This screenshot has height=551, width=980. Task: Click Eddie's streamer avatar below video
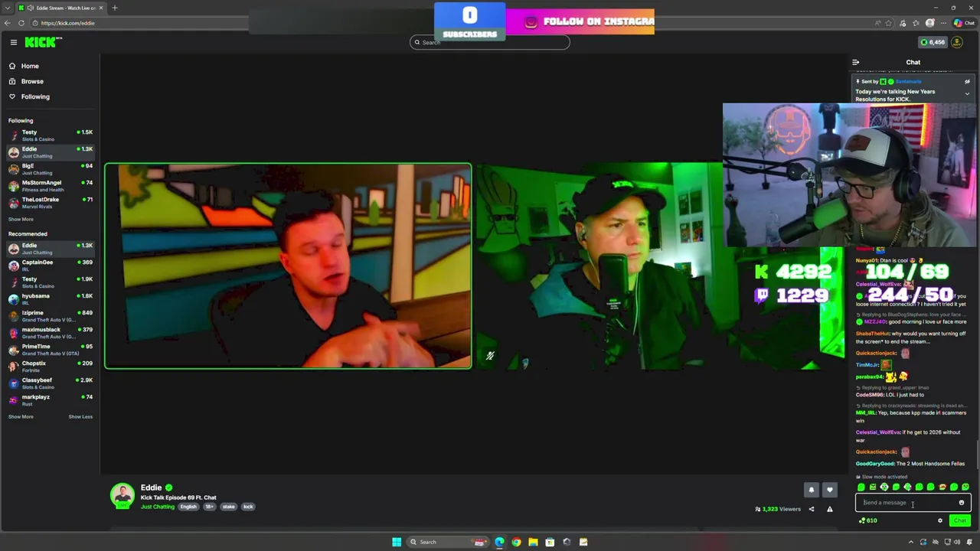coord(122,496)
